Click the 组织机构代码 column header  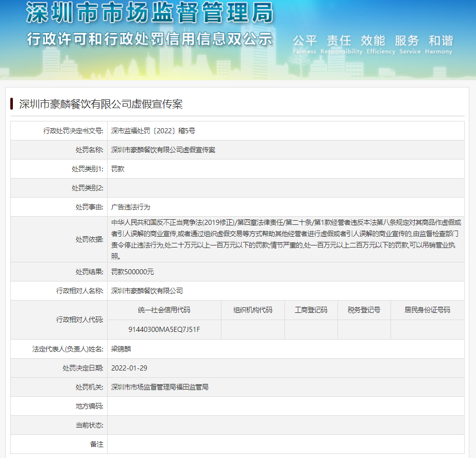click(252, 310)
